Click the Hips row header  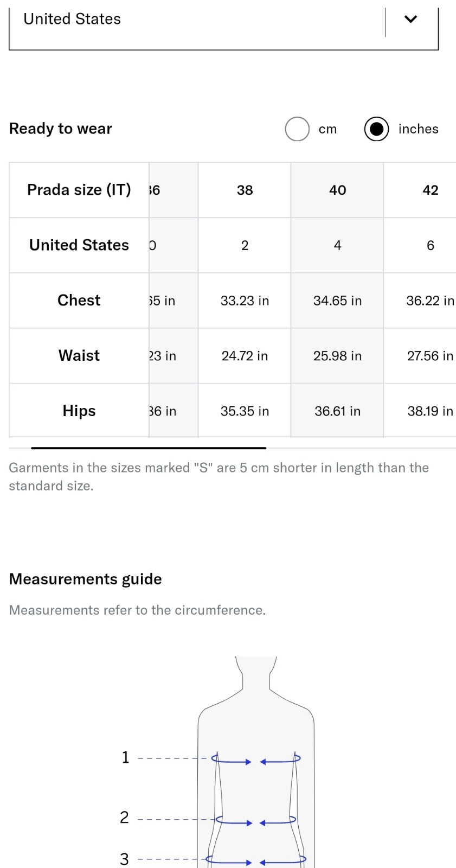79,411
